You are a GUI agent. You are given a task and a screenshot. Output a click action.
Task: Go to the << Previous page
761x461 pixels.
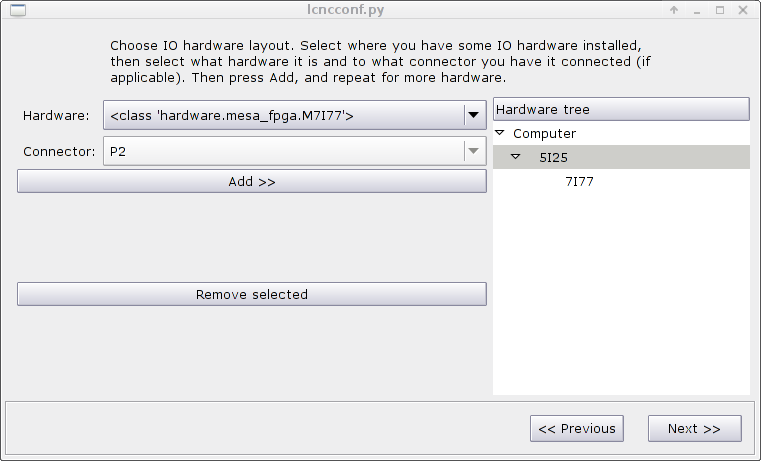click(577, 428)
